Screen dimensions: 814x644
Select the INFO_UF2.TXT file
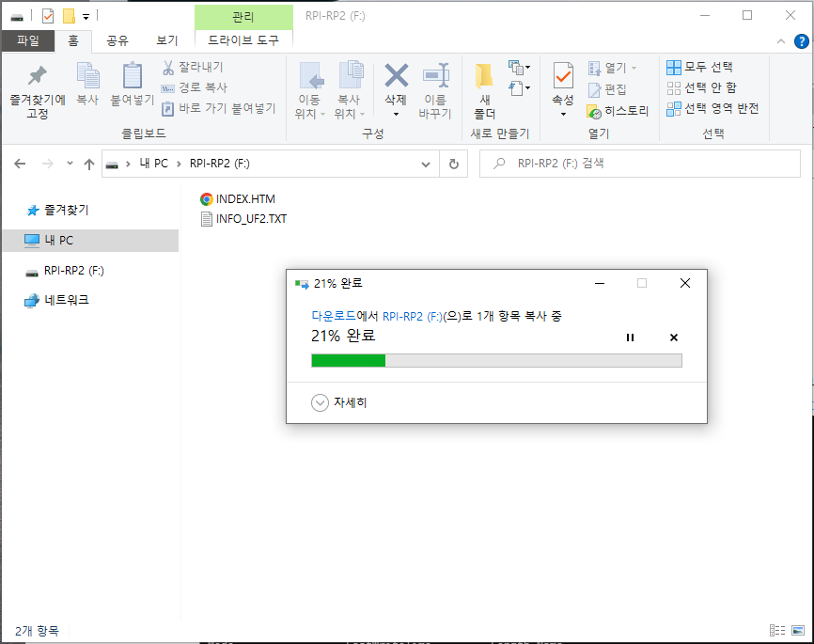point(243,219)
